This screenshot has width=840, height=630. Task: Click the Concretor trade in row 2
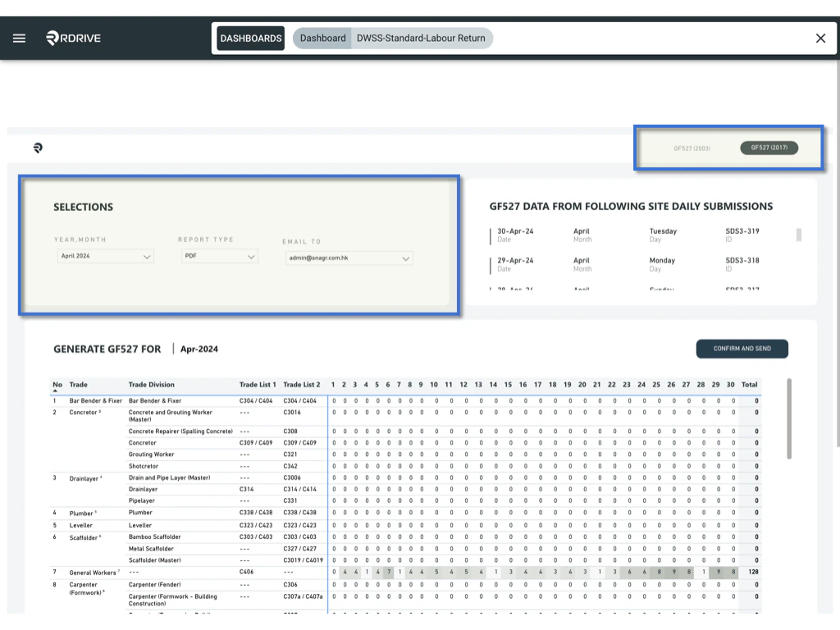pos(84,413)
